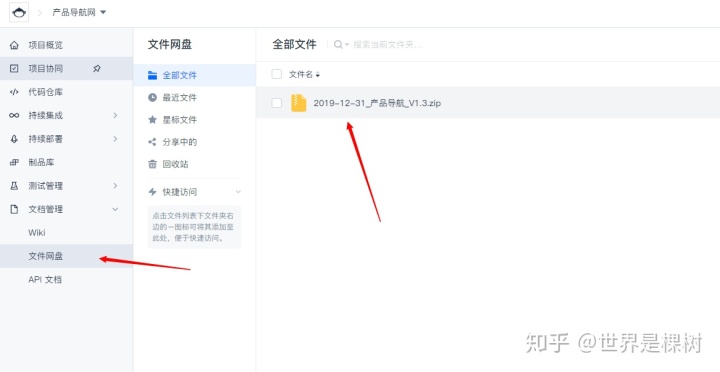Select 文件网盘 in the sidebar
This screenshot has height=372, width=720.
tap(67, 256)
